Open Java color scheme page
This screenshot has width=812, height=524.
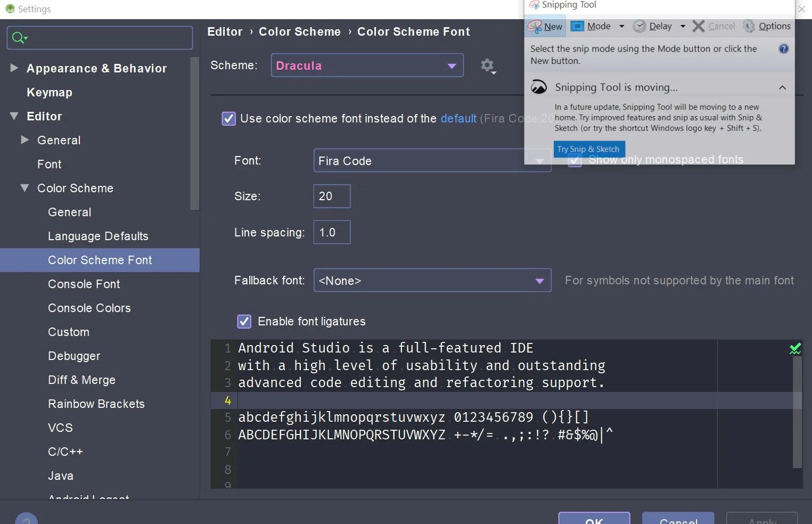point(61,476)
